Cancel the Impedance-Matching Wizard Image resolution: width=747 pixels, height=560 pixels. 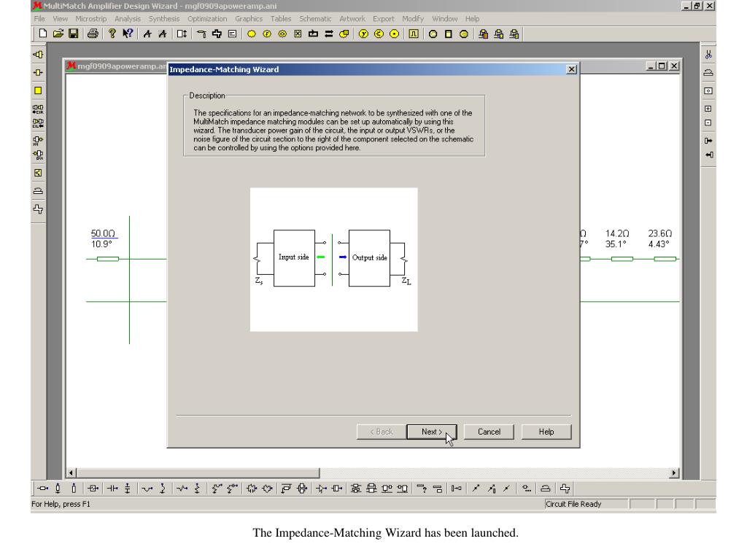point(489,432)
